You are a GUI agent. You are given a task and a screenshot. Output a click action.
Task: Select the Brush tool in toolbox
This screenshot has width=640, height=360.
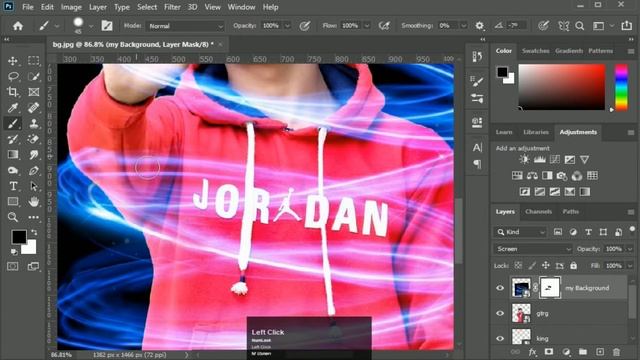[13, 123]
